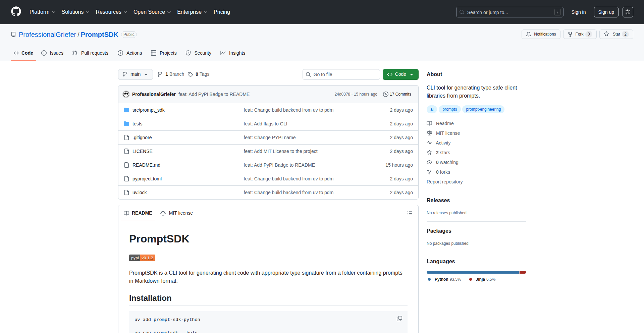Click the header menu icon beside Sign up
Image resolution: width=644 pixels, height=333 pixels.
628,12
